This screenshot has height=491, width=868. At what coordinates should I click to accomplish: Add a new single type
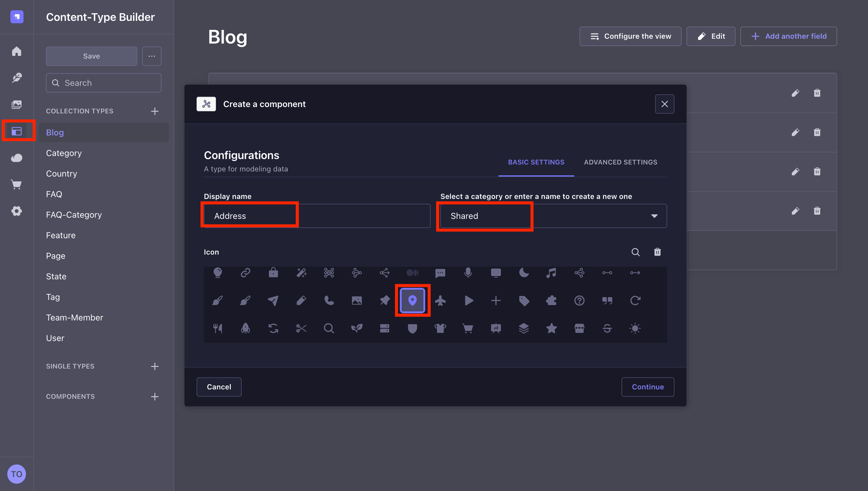155,366
